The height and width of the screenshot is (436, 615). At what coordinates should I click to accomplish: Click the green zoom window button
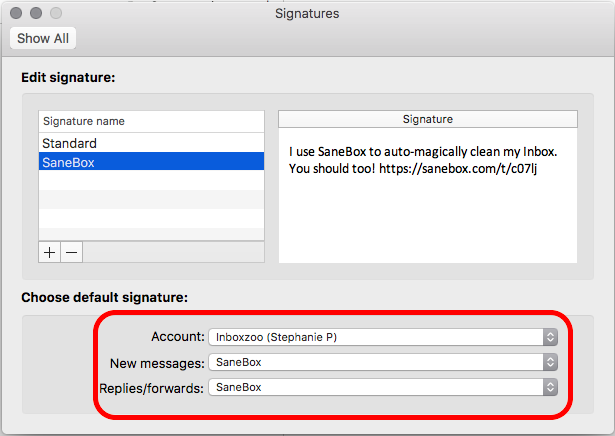pos(56,14)
